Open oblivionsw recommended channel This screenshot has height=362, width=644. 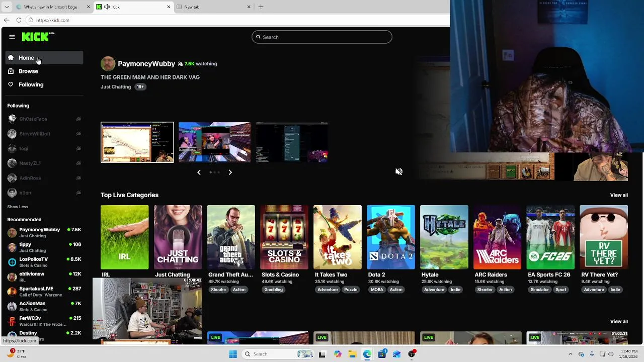(x=44, y=277)
